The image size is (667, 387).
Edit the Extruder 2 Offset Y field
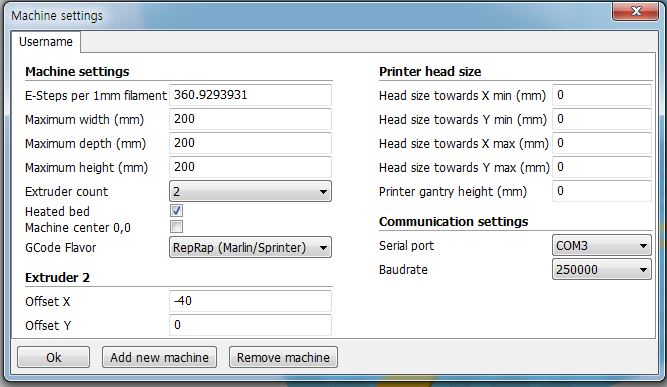pyautogui.click(x=250, y=325)
